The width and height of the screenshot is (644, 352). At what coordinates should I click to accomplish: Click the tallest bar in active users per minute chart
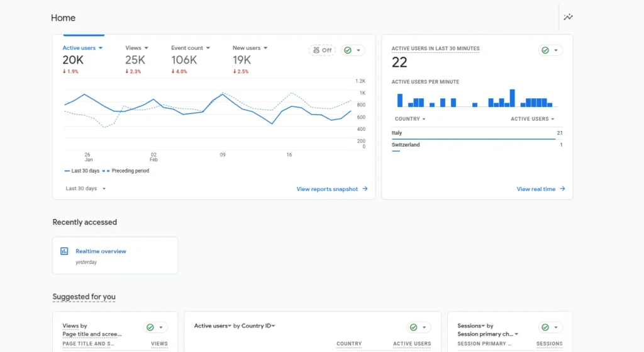[x=513, y=98]
